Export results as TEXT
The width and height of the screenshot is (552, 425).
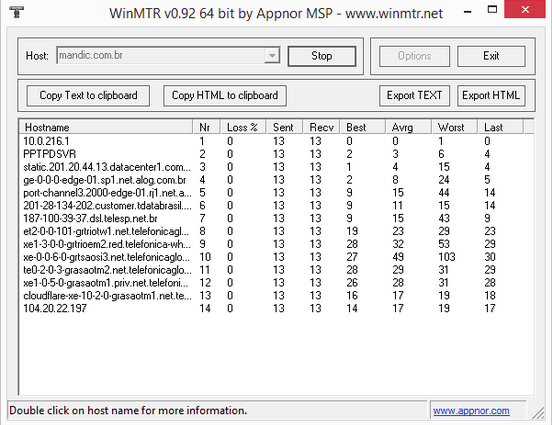click(414, 95)
